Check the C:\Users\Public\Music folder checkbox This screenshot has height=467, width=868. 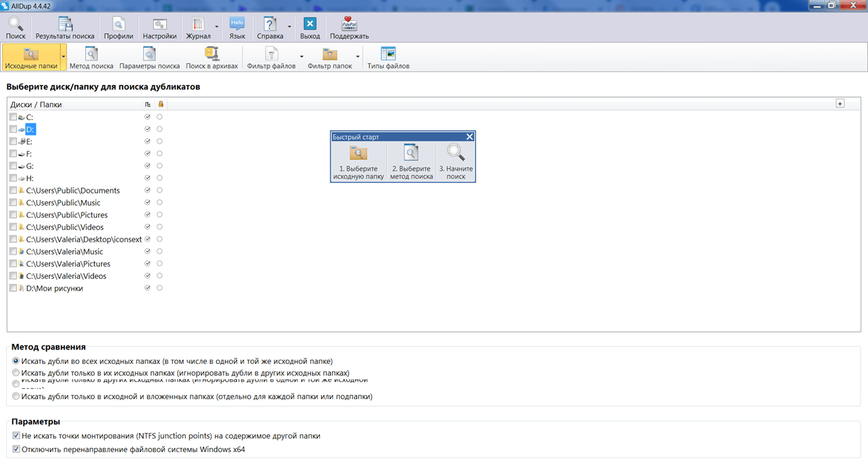13,203
